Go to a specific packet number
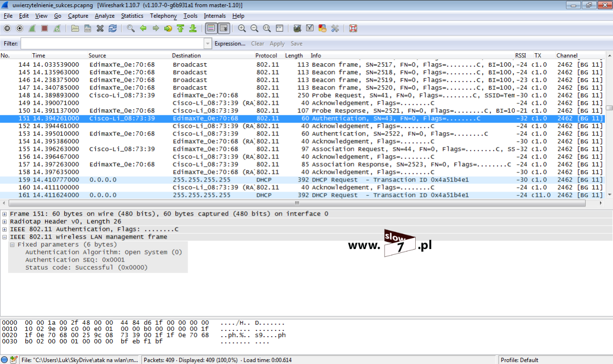 point(168,28)
